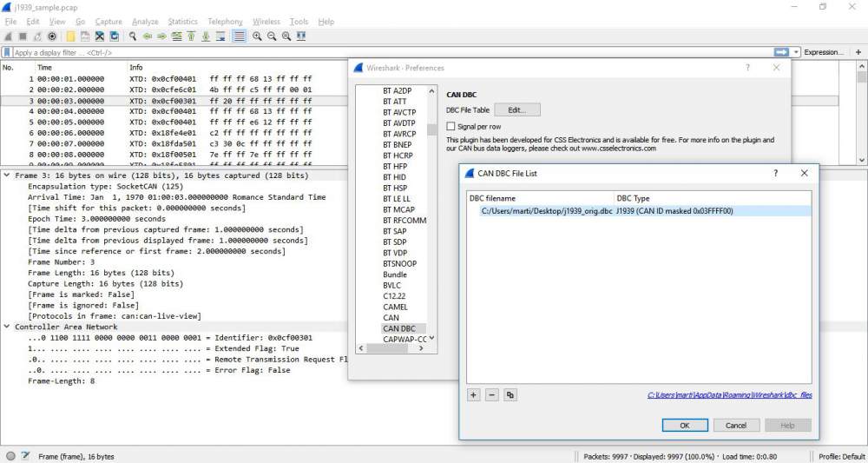Open the Capture menu
Screen dimensions: 868x463
(x=108, y=22)
